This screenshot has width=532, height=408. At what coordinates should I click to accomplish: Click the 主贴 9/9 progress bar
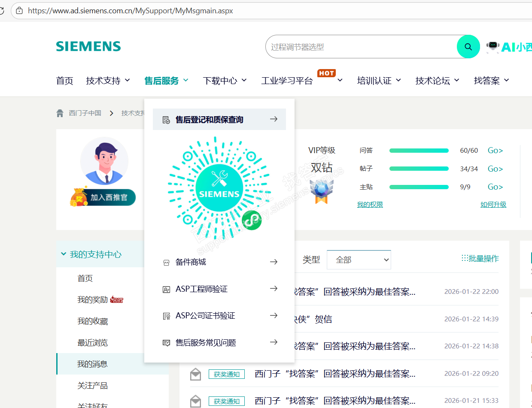(419, 187)
